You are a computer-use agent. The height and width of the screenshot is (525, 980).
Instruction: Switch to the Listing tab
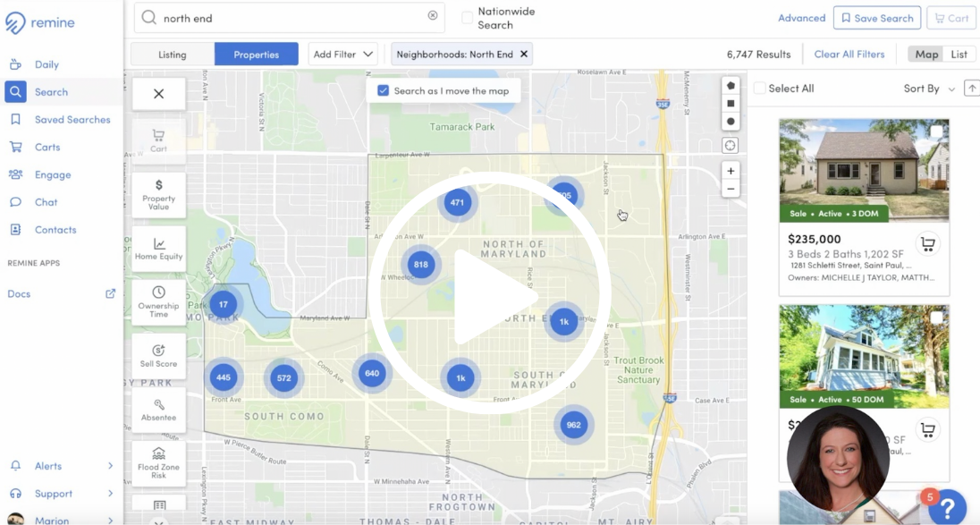[x=173, y=55]
